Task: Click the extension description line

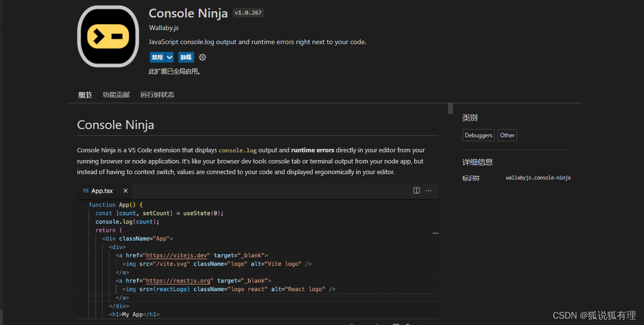Action: tap(258, 42)
